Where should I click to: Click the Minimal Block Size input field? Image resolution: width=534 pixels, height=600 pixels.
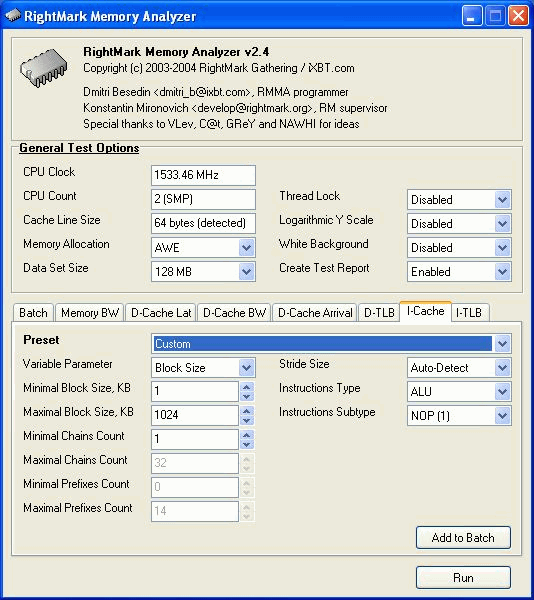195,391
